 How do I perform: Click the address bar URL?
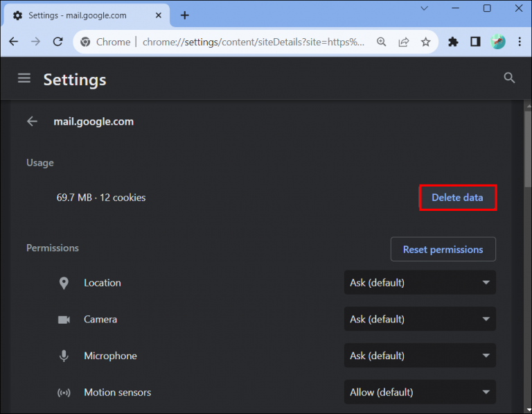(254, 42)
